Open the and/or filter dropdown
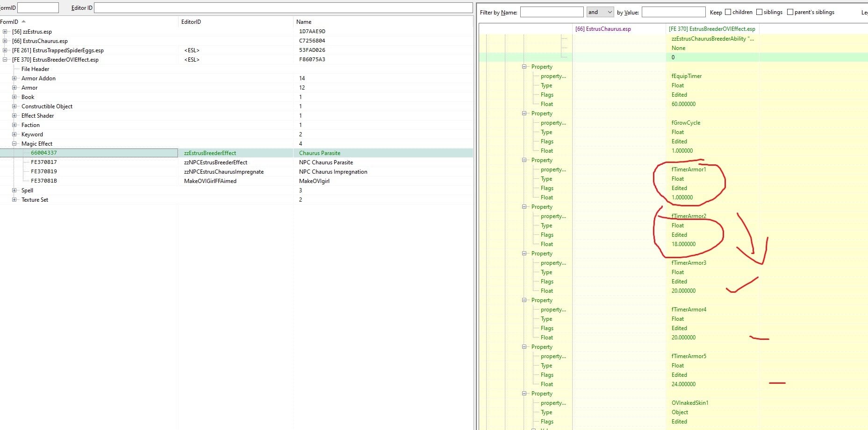 tap(600, 12)
